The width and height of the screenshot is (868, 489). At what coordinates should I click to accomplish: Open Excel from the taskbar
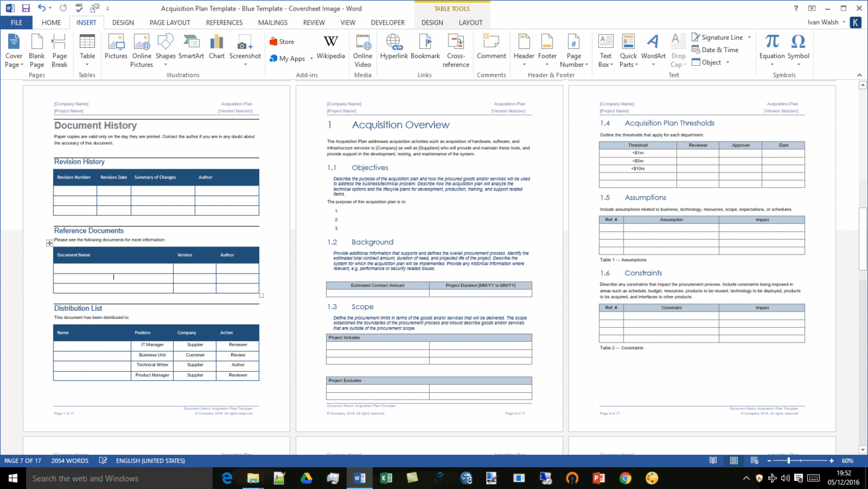[387, 478]
